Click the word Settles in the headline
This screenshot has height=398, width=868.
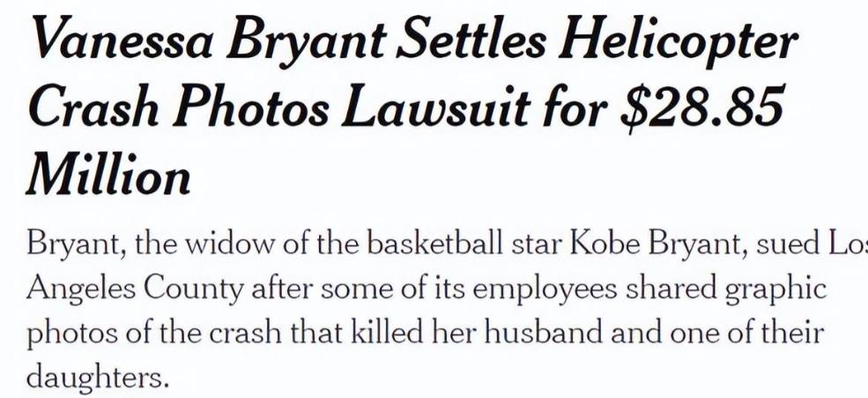click(x=472, y=41)
